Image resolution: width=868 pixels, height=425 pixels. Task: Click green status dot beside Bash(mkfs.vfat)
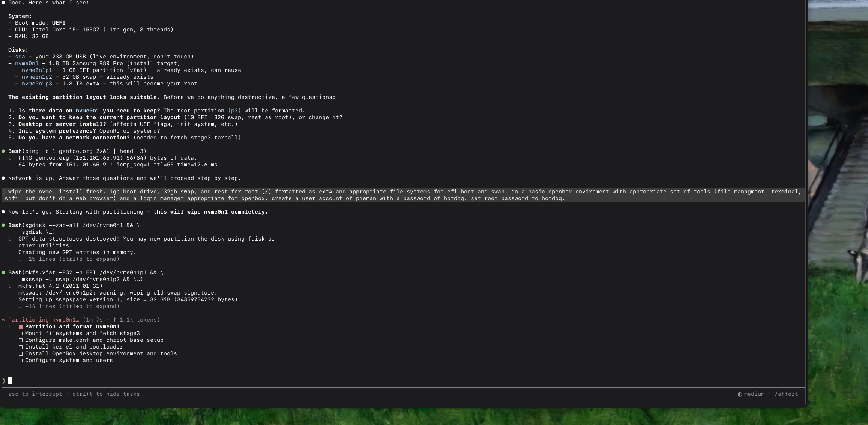(3, 272)
